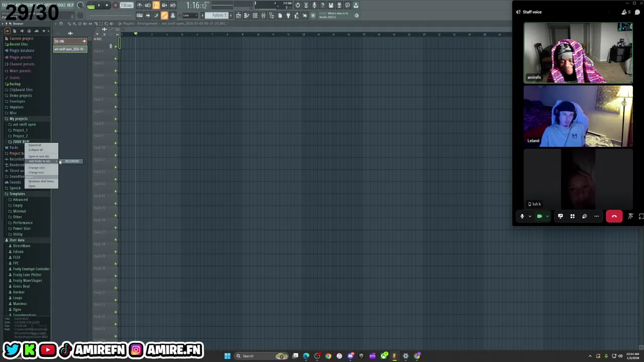Image resolution: width=644 pixels, height=362 pixels.
Task: Expand the Demo projects folder
Action: tap(21, 96)
